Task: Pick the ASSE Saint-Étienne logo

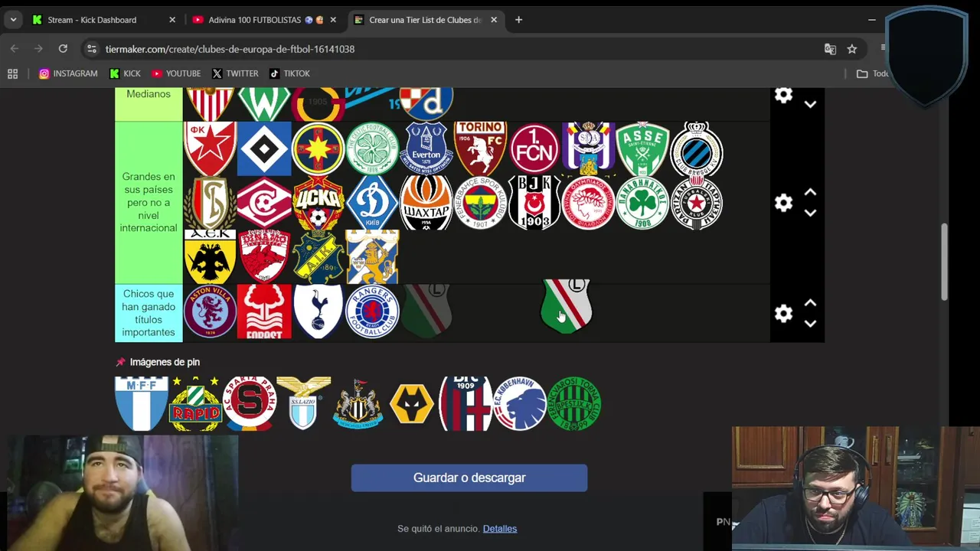Action: (x=642, y=149)
